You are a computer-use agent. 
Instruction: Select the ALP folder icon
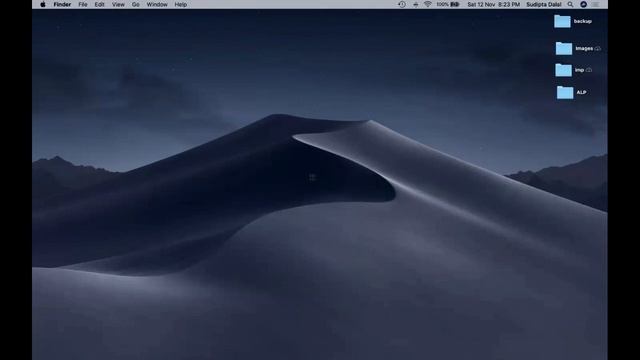click(x=565, y=93)
